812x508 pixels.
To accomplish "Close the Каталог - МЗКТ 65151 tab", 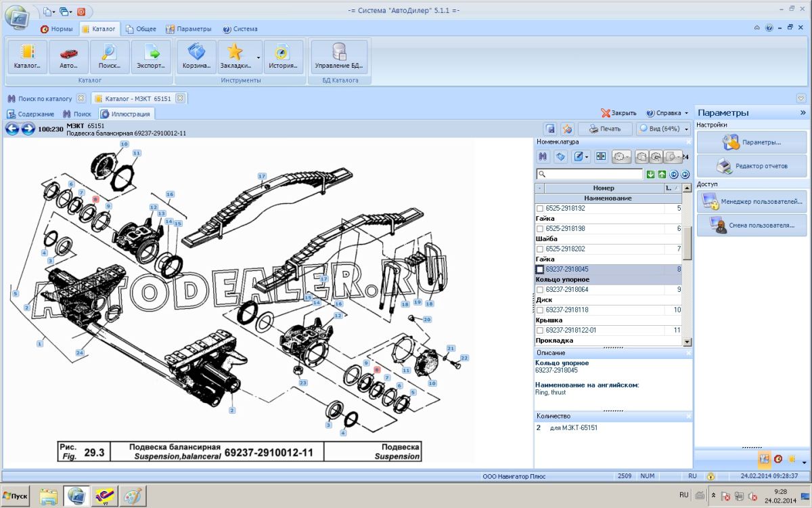I will (180, 98).
